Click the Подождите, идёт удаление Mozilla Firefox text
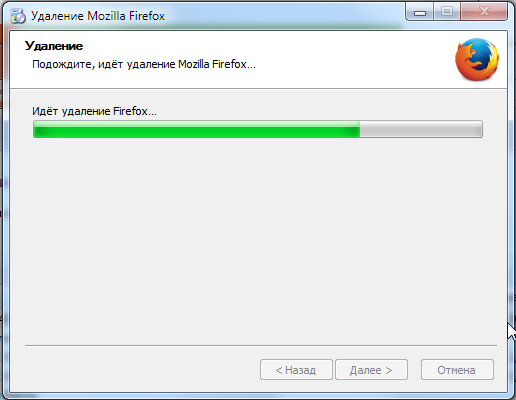Screen dimensions: 516x400 144,64
